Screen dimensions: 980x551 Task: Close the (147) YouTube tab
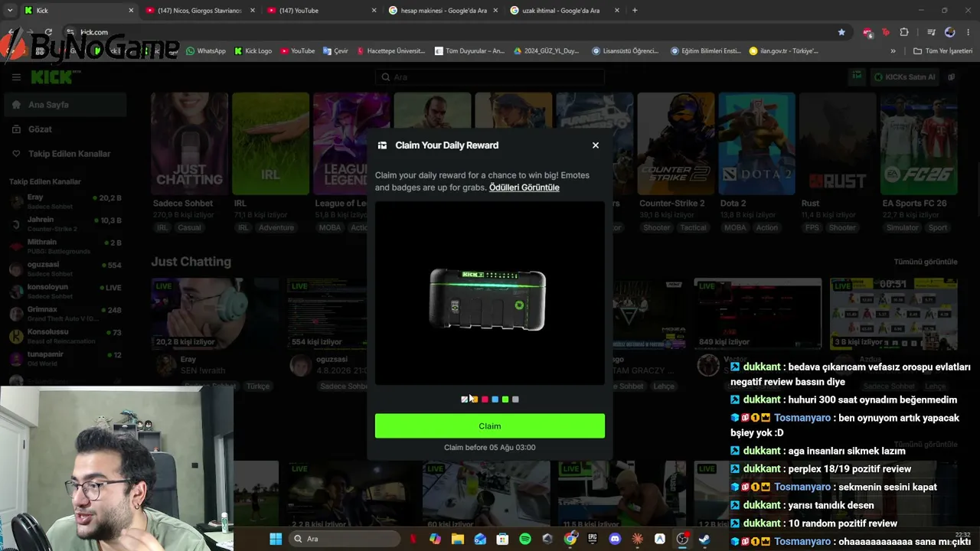click(x=374, y=11)
